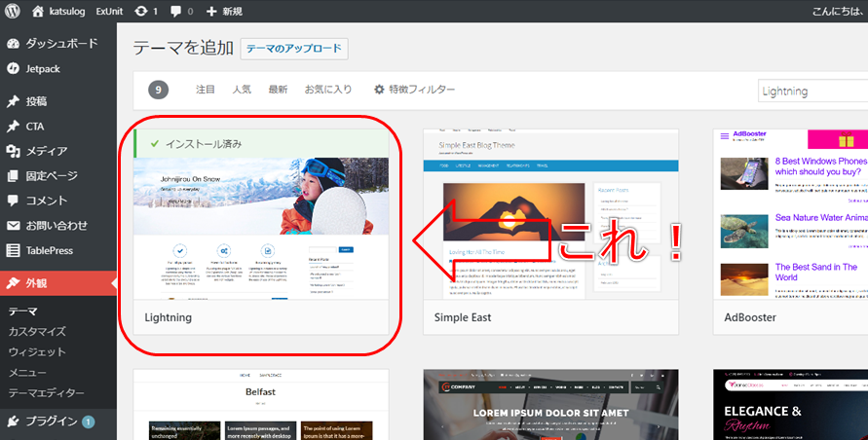Screen dimensions: 868x440
Task: Click the Jetpack sidebar icon
Action: point(13,69)
